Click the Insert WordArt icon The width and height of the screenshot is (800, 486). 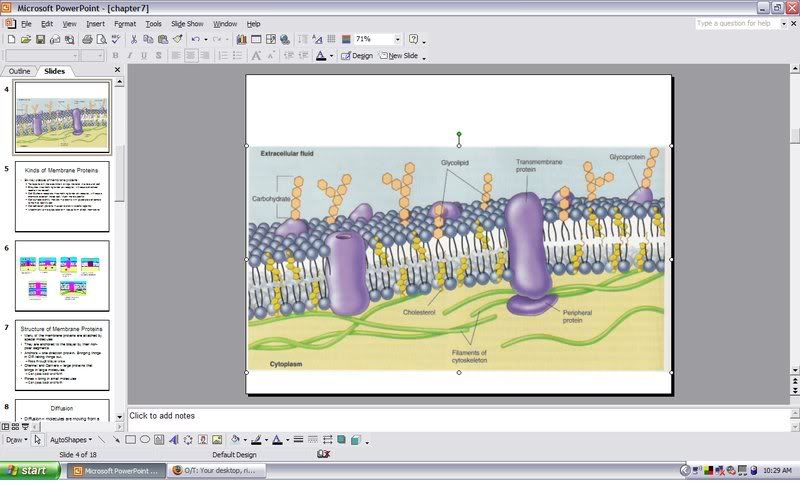coord(173,439)
